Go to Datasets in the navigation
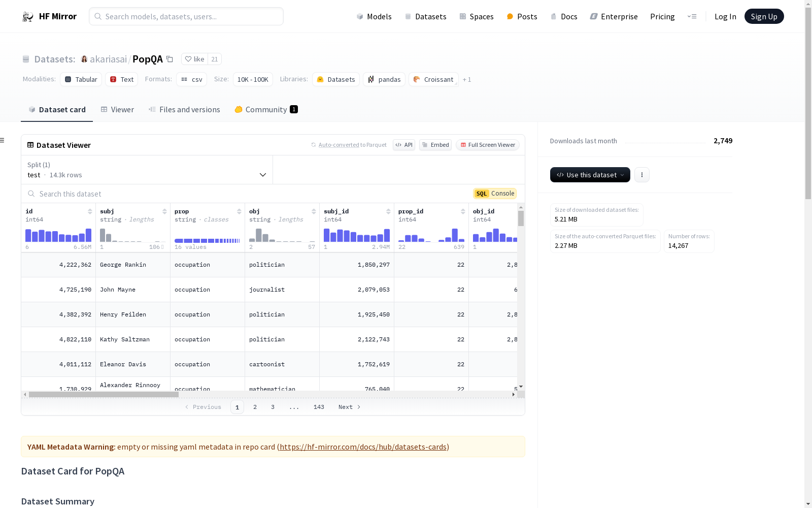 coord(425,16)
